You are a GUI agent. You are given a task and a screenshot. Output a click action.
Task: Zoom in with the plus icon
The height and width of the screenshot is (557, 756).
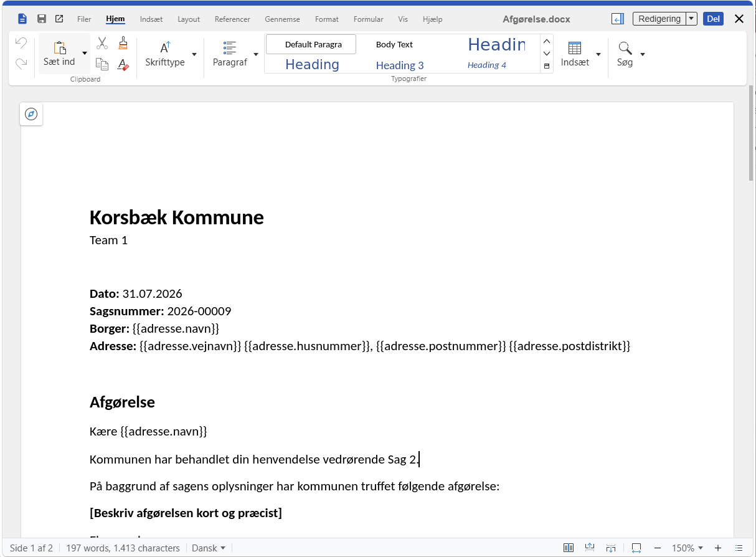(x=718, y=548)
